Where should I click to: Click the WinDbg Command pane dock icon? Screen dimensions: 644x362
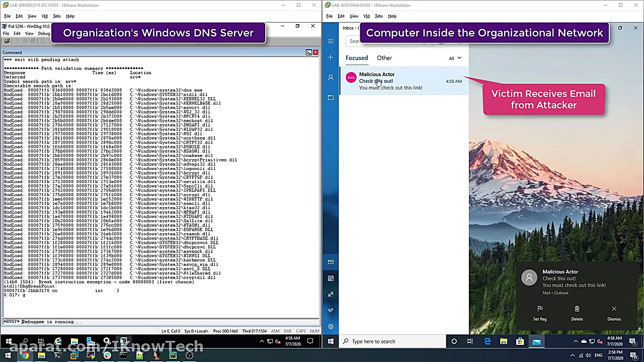click(x=309, y=52)
